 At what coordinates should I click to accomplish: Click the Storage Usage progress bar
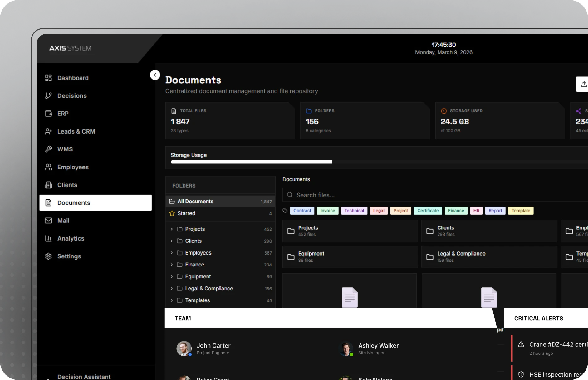pos(375,162)
